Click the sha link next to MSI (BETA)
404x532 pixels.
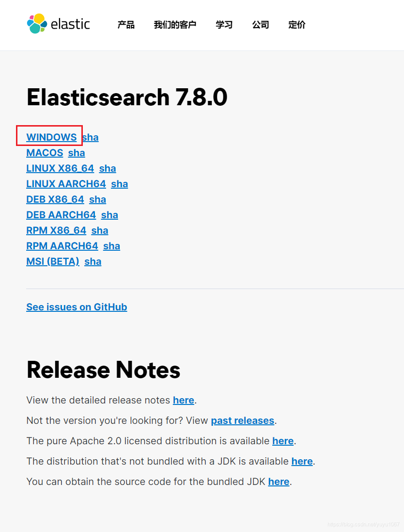coord(93,261)
